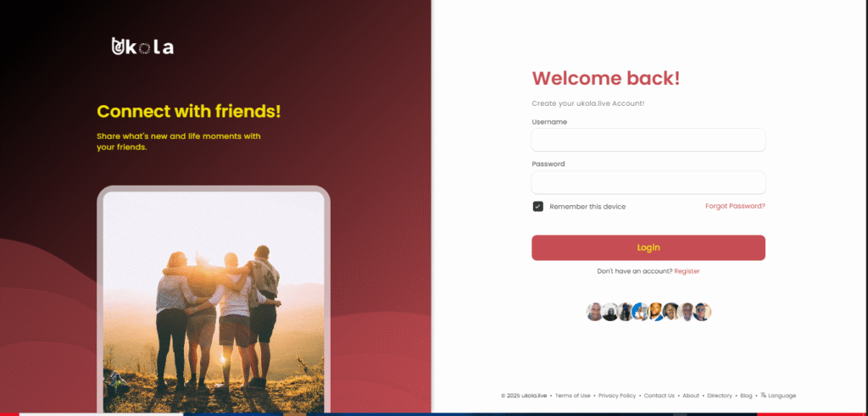Click the friends photo on the left
The image size is (868, 416).
[x=214, y=302]
